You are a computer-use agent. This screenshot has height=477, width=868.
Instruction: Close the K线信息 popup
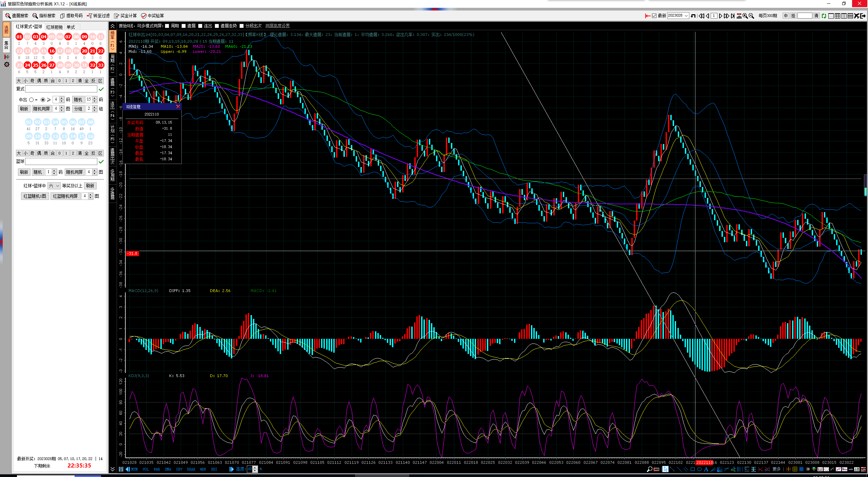pyautogui.click(x=178, y=106)
